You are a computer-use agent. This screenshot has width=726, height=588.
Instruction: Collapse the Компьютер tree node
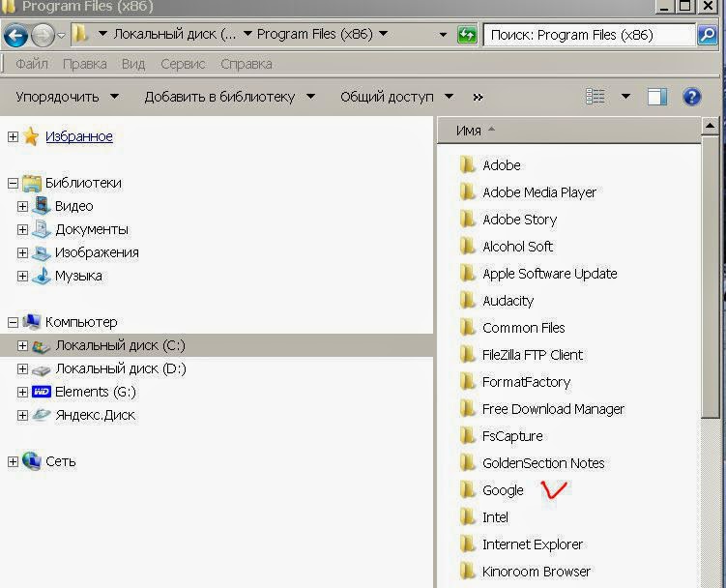[13, 322]
